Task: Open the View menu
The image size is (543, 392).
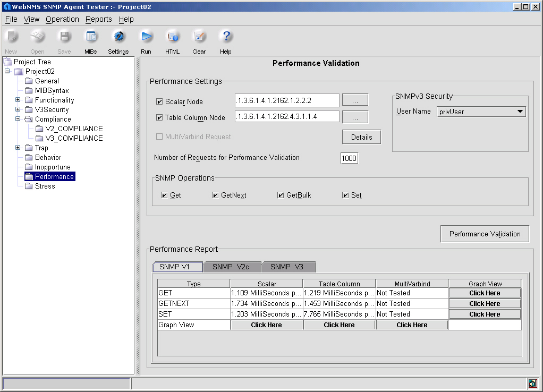Action: [x=31, y=20]
